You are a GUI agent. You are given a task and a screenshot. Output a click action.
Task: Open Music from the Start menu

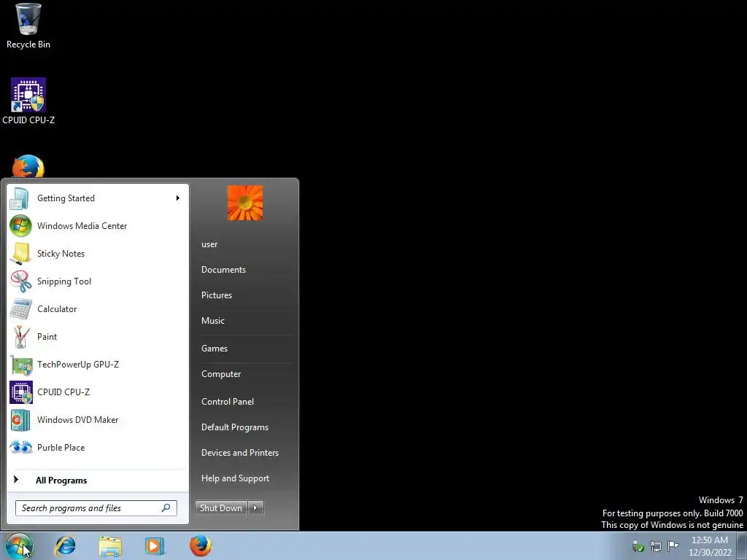click(x=212, y=321)
